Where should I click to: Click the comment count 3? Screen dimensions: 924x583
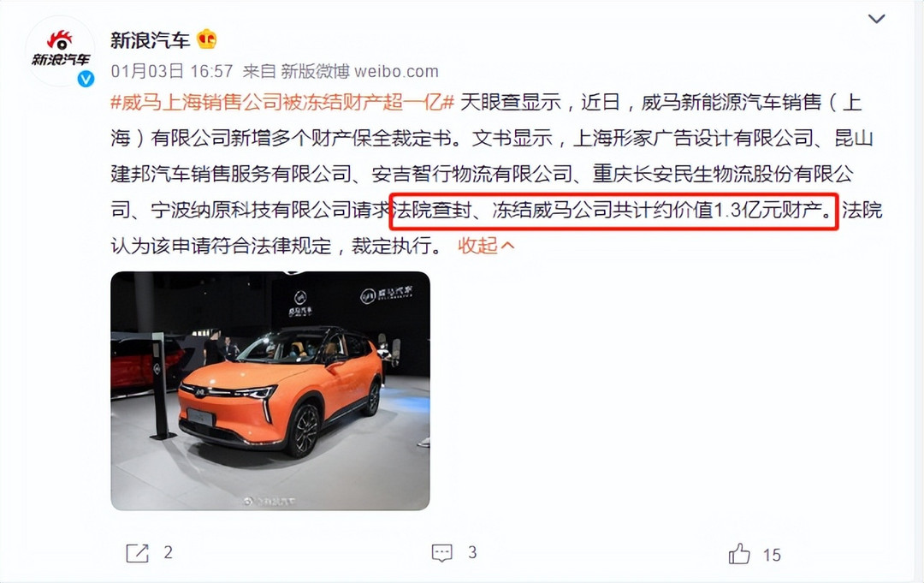coord(472,552)
